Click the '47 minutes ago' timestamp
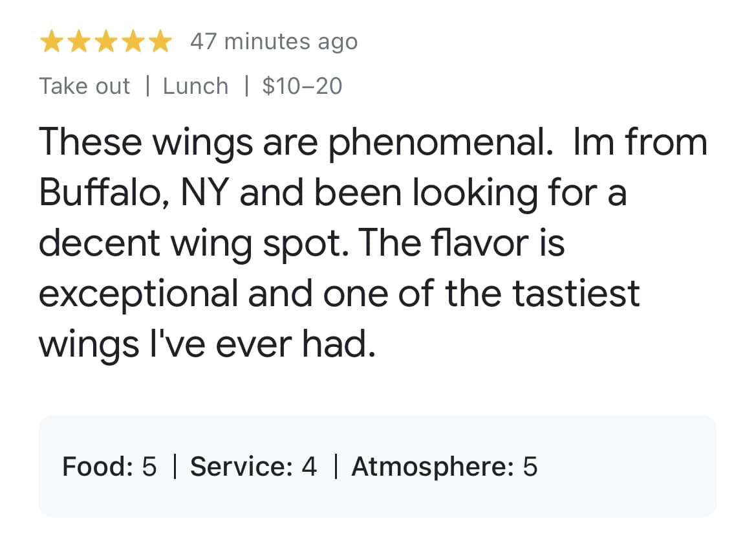The height and width of the screenshot is (556, 756). click(x=274, y=41)
